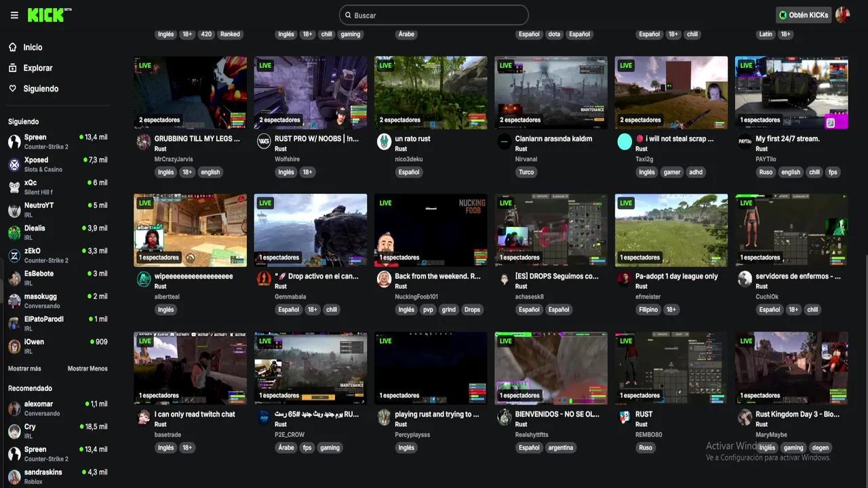Viewport: 868px width, 488px height.
Task: Click the Buscar search field
Action: (x=434, y=15)
